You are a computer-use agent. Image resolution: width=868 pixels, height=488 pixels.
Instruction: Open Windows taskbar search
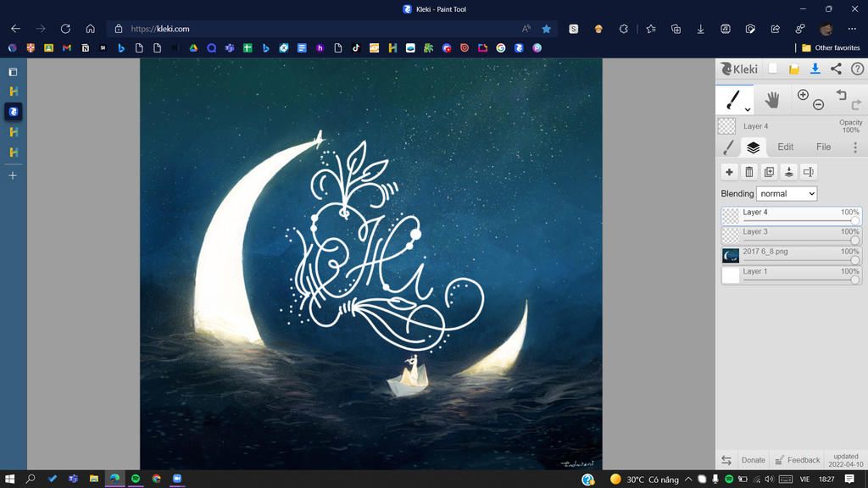tap(31, 479)
